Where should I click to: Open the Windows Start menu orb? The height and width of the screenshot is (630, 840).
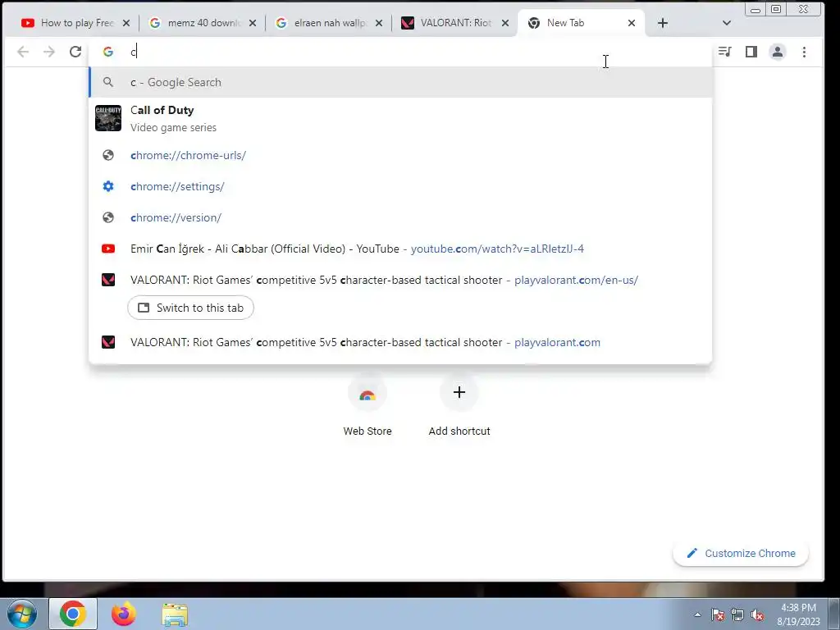click(22, 614)
